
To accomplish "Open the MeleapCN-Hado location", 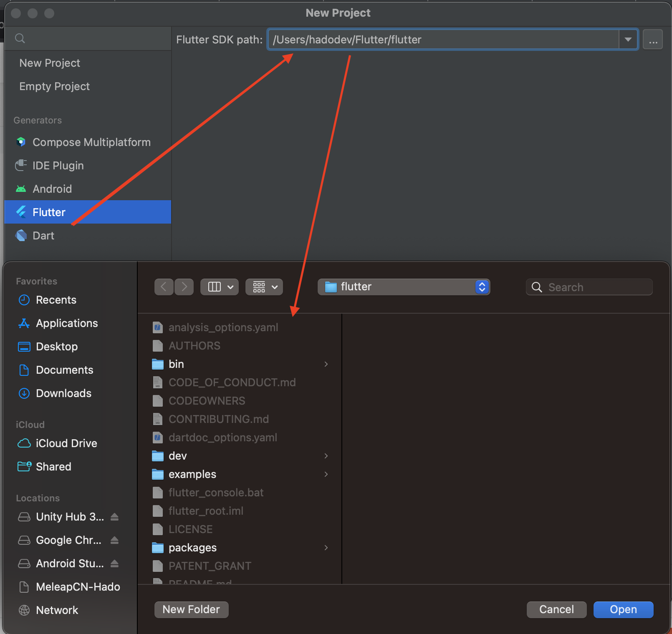I will click(70, 587).
